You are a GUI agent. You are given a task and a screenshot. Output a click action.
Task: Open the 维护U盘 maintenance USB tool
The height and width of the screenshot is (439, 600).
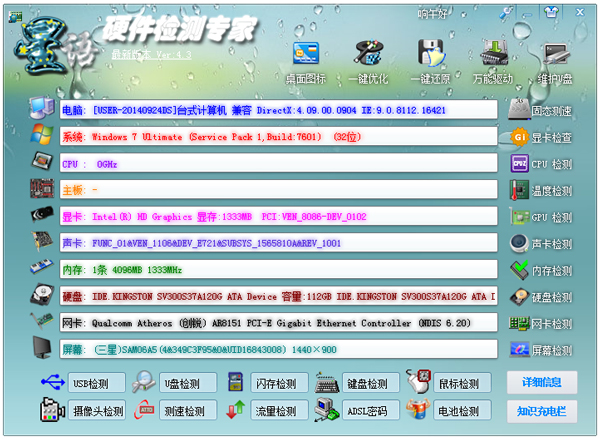pyautogui.click(x=555, y=63)
